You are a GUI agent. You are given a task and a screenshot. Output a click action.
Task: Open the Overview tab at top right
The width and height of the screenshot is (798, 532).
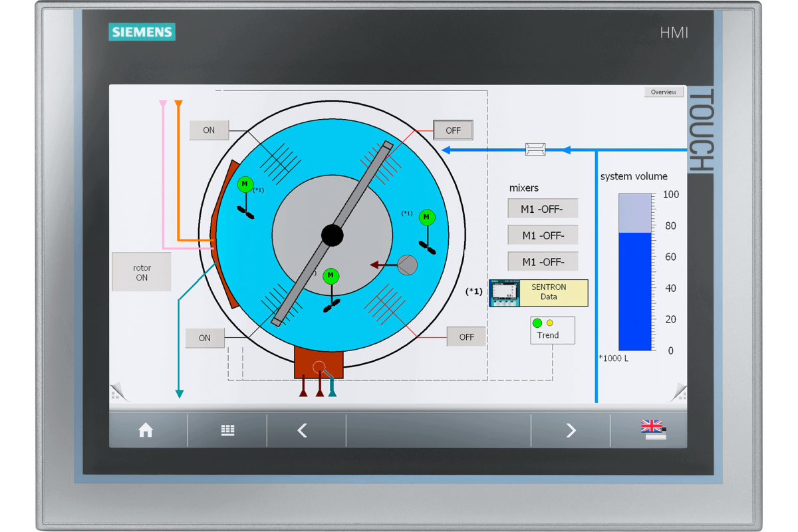point(663,92)
